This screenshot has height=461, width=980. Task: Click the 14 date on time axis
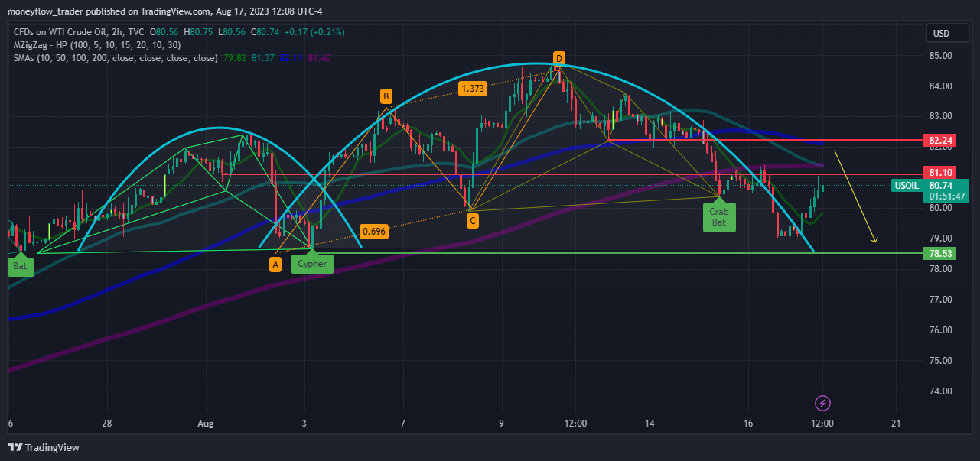click(650, 424)
